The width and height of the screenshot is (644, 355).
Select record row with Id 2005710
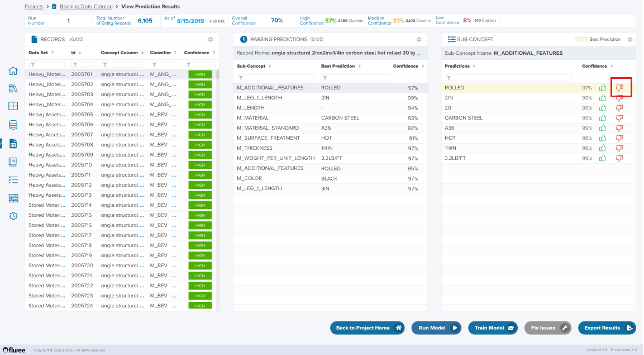pyautogui.click(x=82, y=165)
